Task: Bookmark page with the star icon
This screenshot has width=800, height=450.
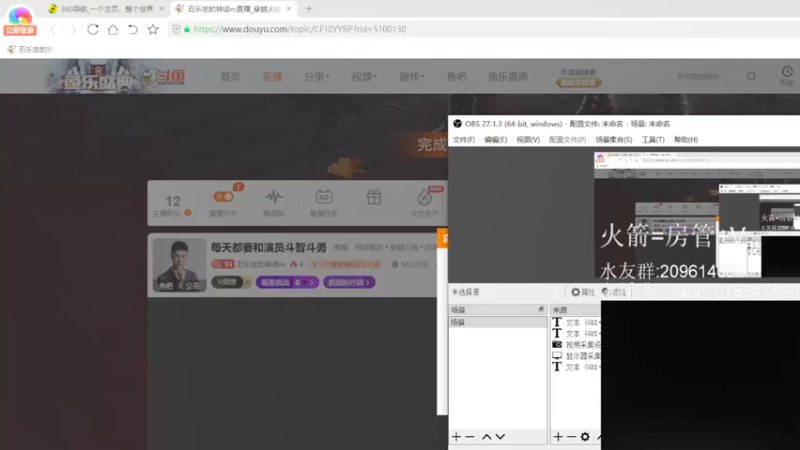Action: [153, 29]
